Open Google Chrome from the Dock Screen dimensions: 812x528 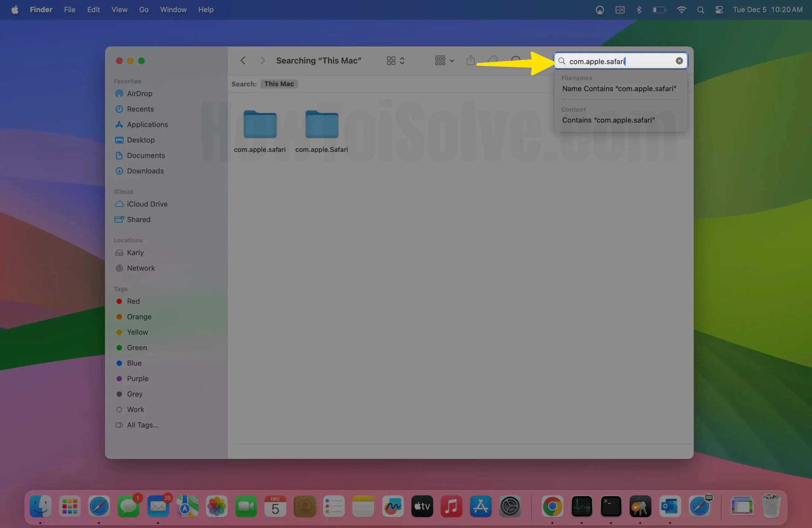[x=552, y=506]
